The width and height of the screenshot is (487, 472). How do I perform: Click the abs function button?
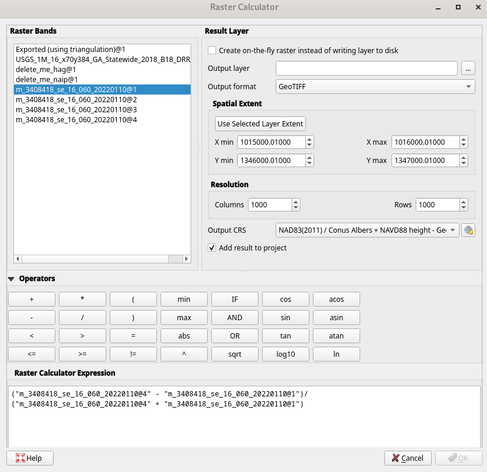(x=184, y=336)
